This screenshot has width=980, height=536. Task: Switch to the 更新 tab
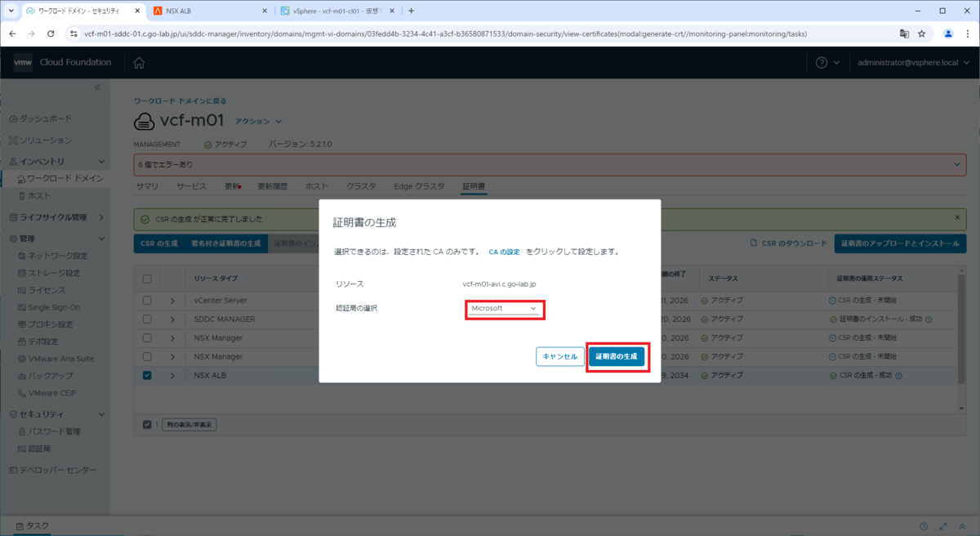(x=233, y=186)
